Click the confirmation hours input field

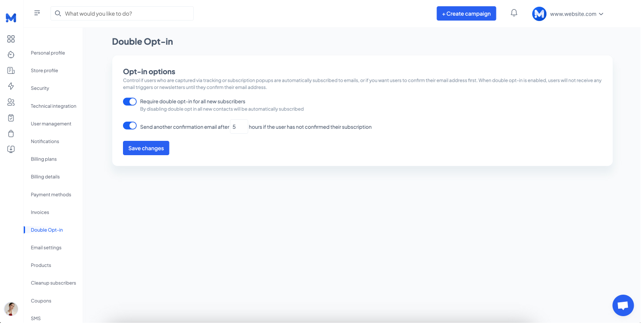239,127
